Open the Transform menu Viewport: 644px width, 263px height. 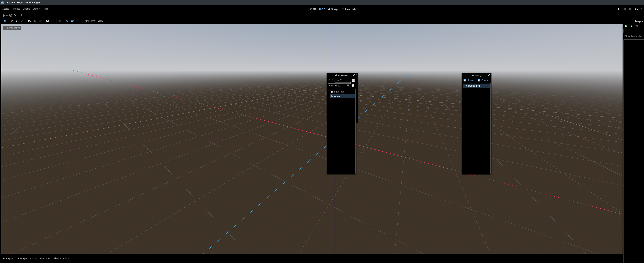point(89,21)
